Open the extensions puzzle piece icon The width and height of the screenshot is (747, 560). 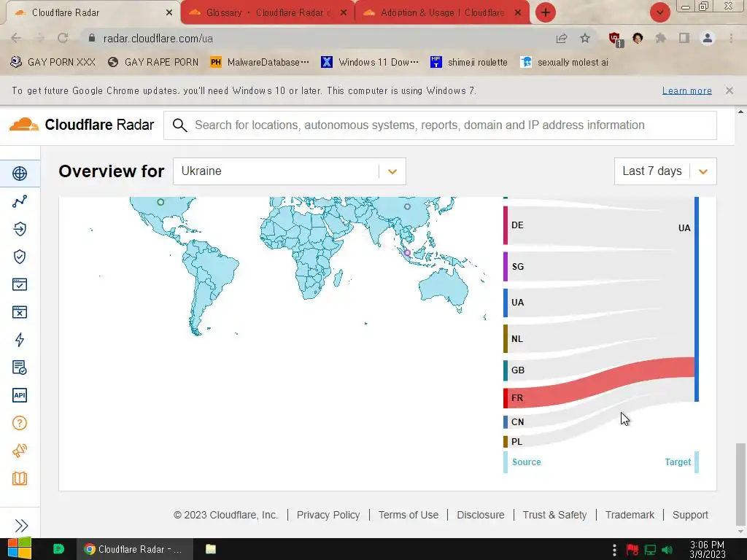(x=661, y=38)
